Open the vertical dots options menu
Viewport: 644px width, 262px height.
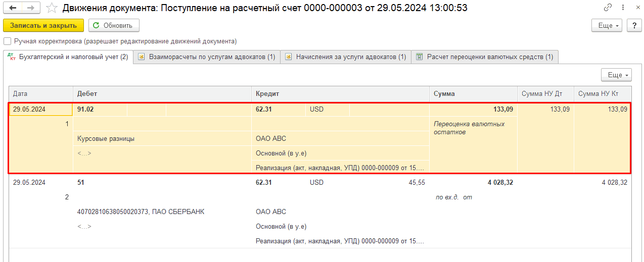(x=621, y=8)
